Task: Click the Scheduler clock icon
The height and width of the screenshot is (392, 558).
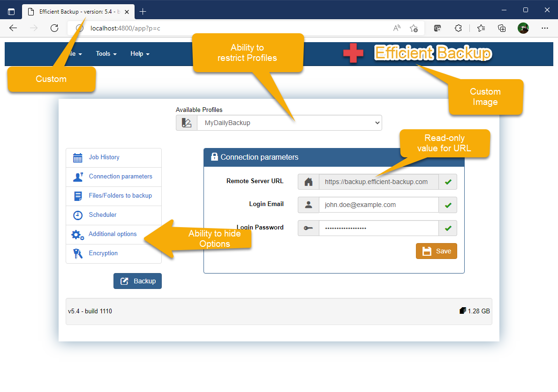Action: 77,215
